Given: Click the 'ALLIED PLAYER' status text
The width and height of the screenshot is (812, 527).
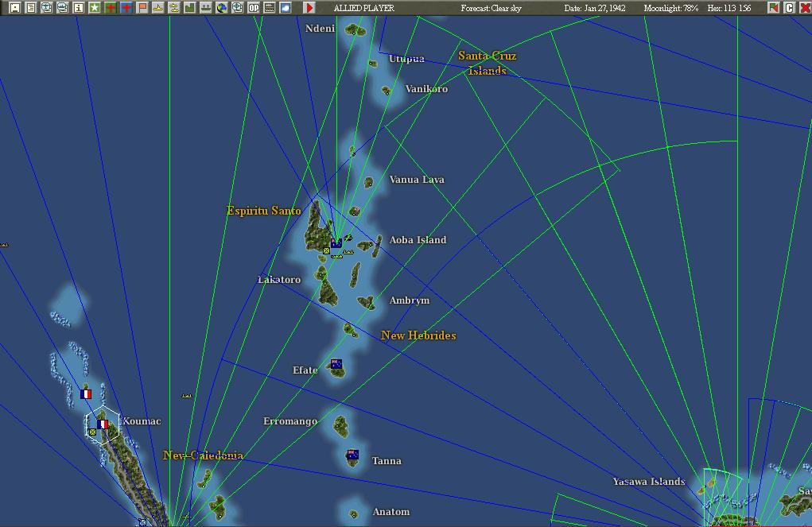Looking at the screenshot, I should tap(364, 8).
